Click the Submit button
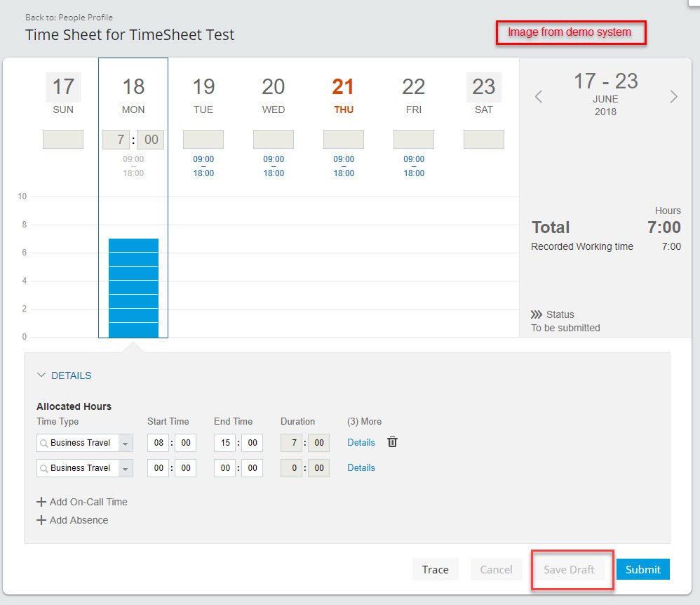Viewport: 700px width, 605px height. coord(643,569)
